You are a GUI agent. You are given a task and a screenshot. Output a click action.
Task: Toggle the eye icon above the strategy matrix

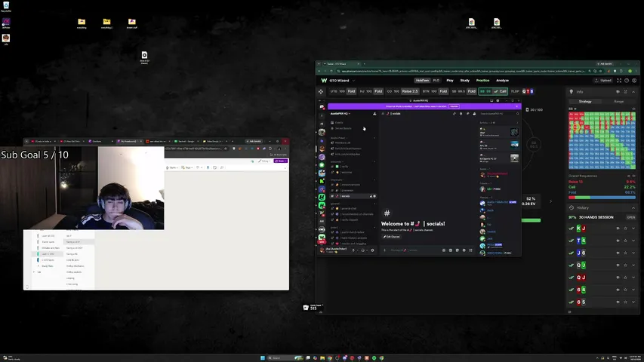click(x=633, y=109)
